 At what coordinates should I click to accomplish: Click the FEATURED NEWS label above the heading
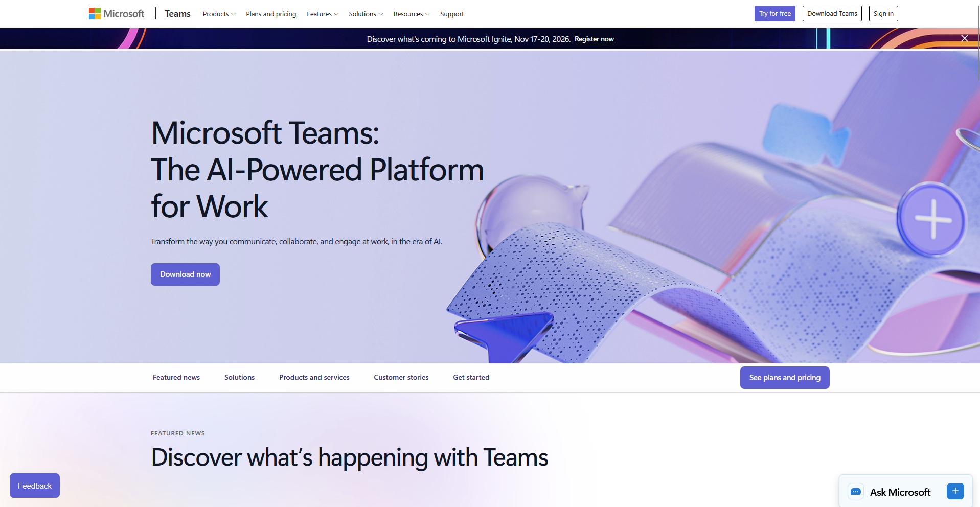(178, 433)
